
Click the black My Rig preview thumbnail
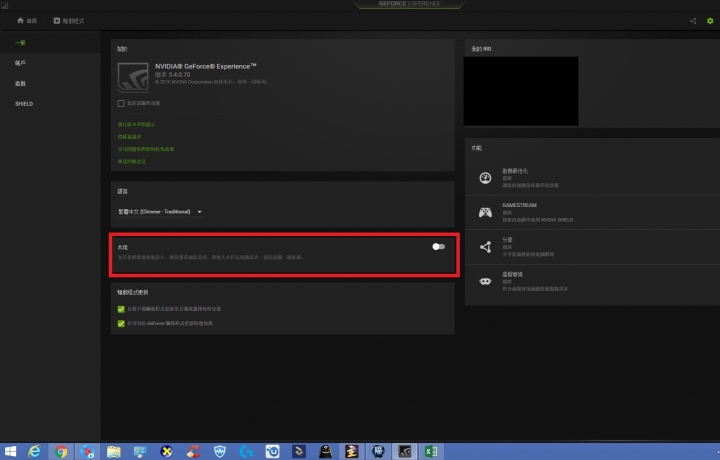click(x=521, y=91)
